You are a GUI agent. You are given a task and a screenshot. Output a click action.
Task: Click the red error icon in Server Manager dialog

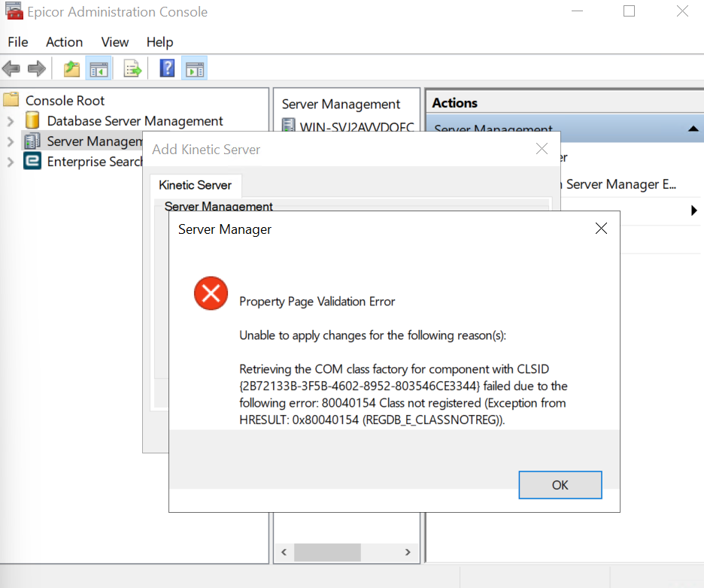pyautogui.click(x=211, y=293)
